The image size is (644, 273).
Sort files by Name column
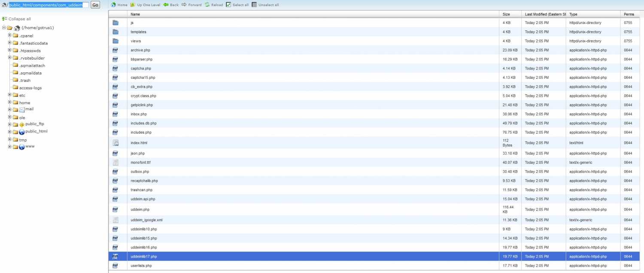(x=135, y=14)
